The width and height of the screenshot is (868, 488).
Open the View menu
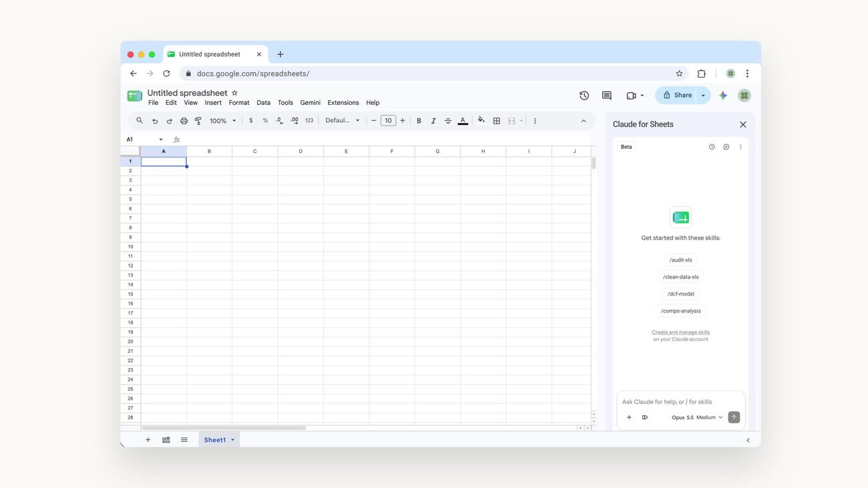click(x=191, y=103)
